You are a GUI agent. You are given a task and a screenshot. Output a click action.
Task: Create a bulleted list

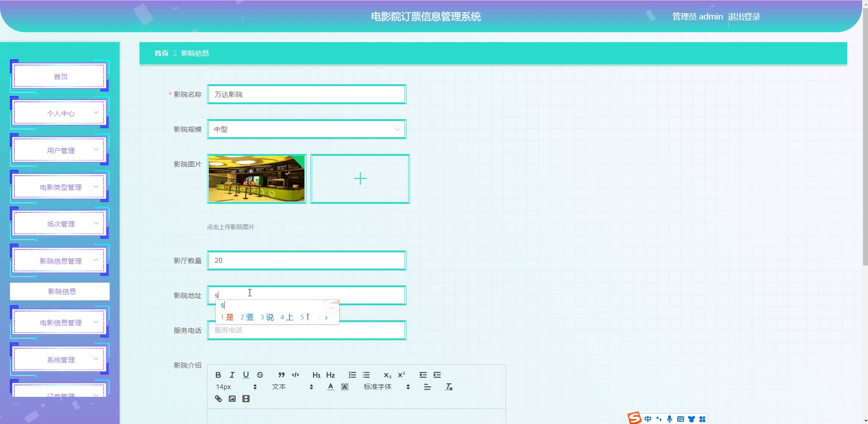(366, 375)
